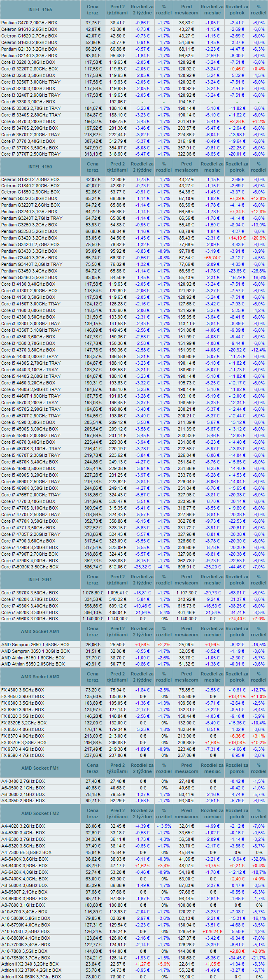Click the A8-3850 2,9GHz BOX row name

tap(23, 801)
